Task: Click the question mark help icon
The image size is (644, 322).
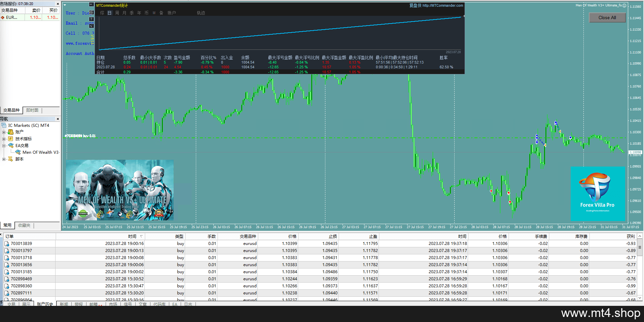Action: (92, 19)
